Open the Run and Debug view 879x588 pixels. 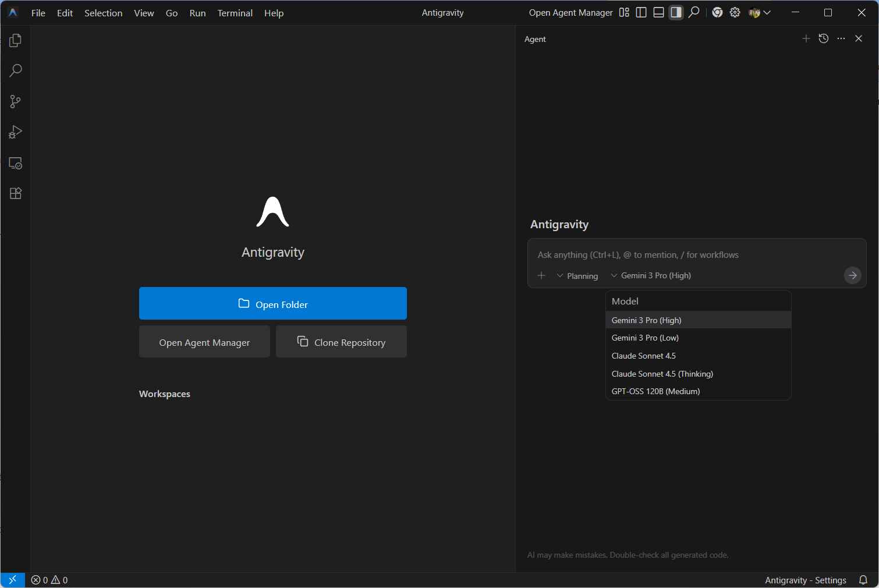pos(16,133)
